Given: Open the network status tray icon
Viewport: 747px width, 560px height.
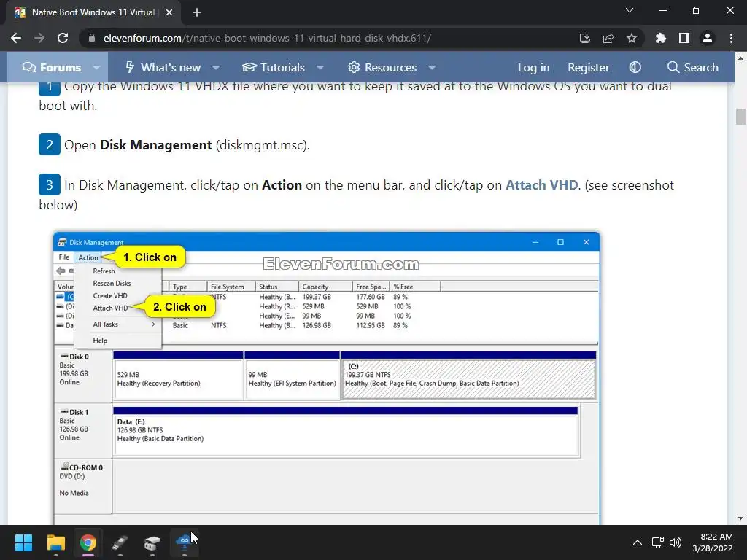Looking at the screenshot, I should (x=658, y=542).
